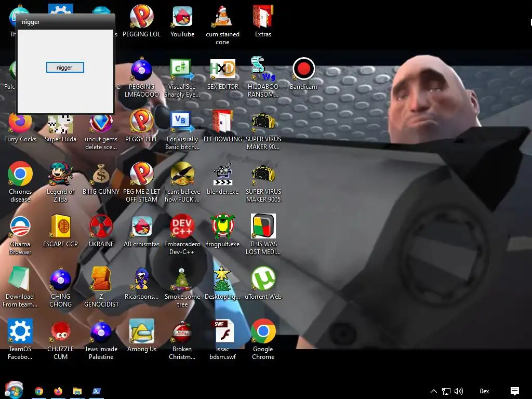Image resolution: width=532 pixels, height=399 pixels.
Task: Open Firefox from the taskbar
Action: tap(58, 391)
